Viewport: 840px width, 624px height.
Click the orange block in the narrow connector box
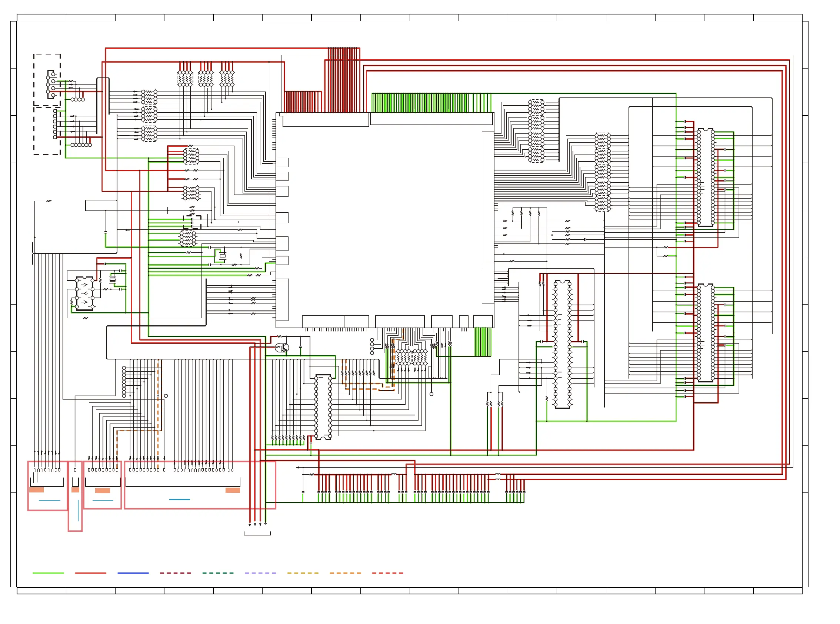pos(75,490)
